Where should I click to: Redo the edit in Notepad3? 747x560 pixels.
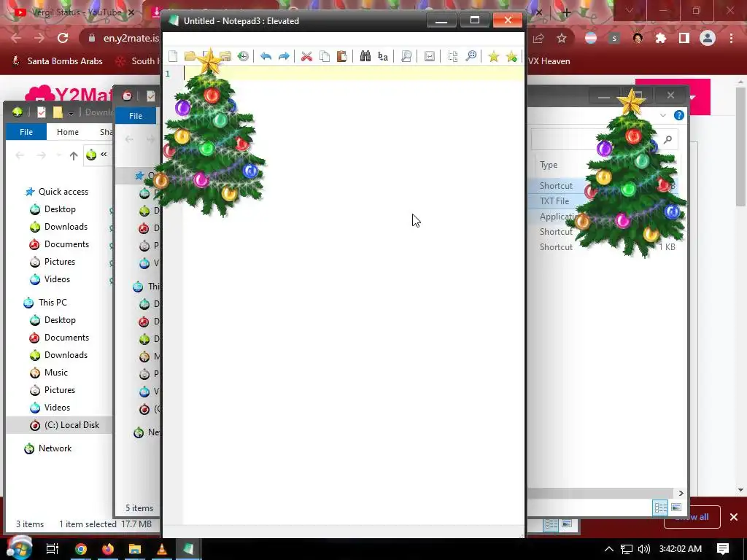[284, 57]
